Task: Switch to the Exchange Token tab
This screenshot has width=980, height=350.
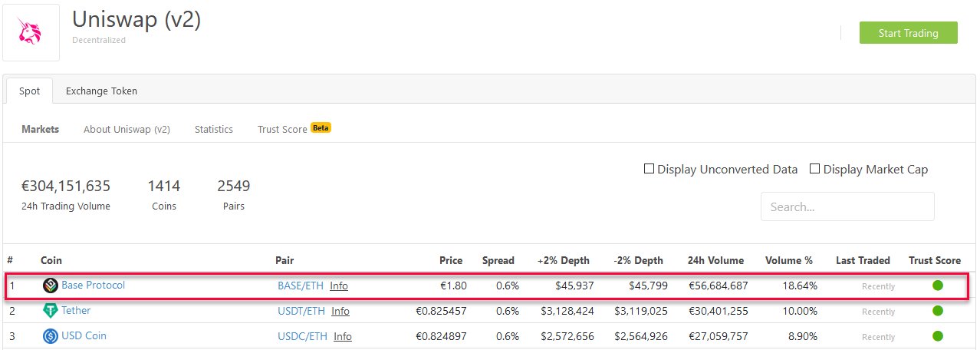Action: (x=101, y=91)
